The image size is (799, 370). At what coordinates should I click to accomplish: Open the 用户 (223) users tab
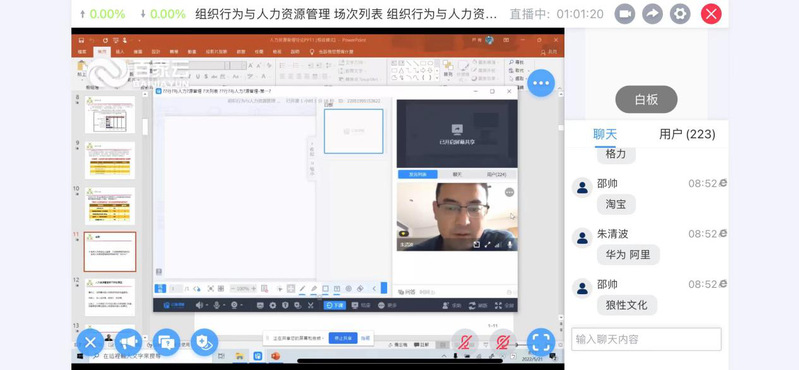click(x=687, y=134)
